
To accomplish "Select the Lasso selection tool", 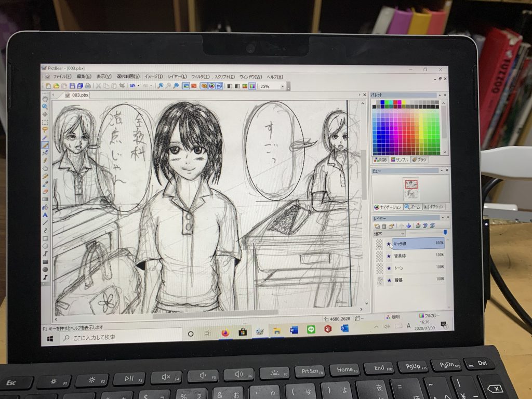I will [x=45, y=129].
